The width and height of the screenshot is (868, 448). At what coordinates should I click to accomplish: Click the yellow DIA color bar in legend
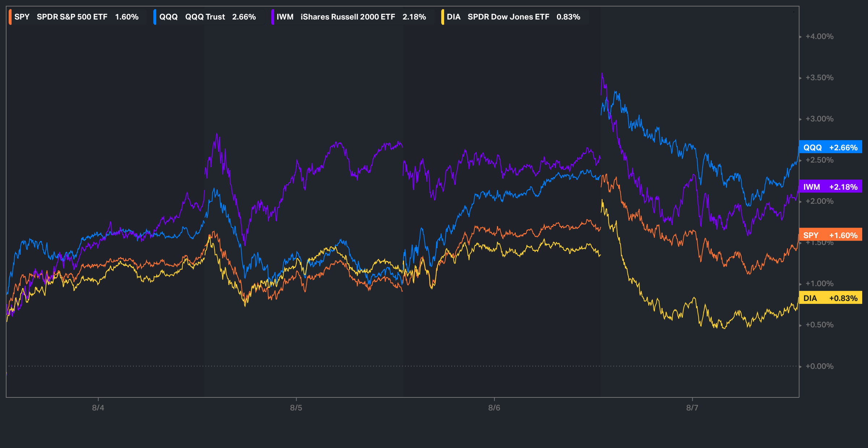(x=443, y=17)
